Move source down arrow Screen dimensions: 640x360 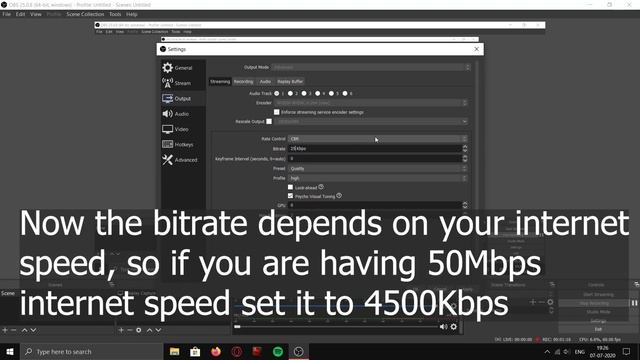coord(158,330)
